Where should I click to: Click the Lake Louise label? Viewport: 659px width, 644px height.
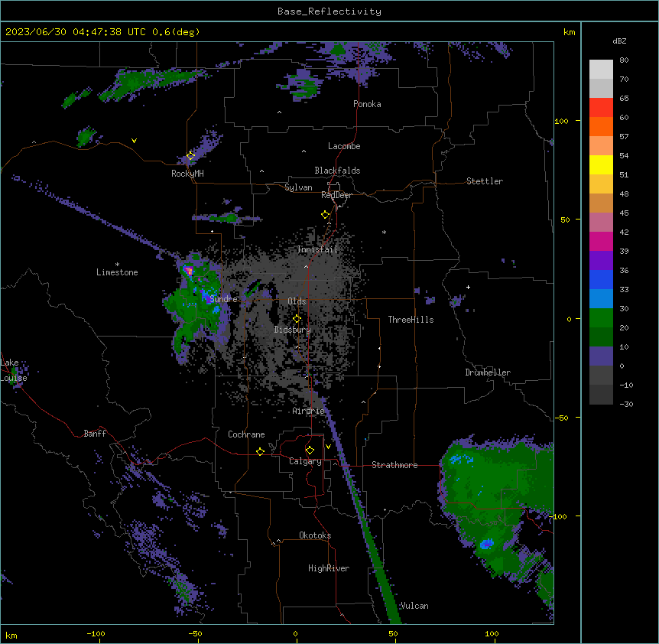(x=14, y=370)
